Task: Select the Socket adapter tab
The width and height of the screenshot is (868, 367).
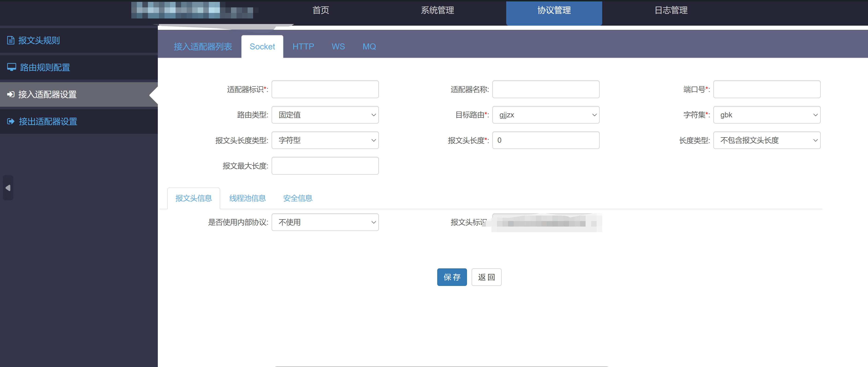Action: [262, 47]
